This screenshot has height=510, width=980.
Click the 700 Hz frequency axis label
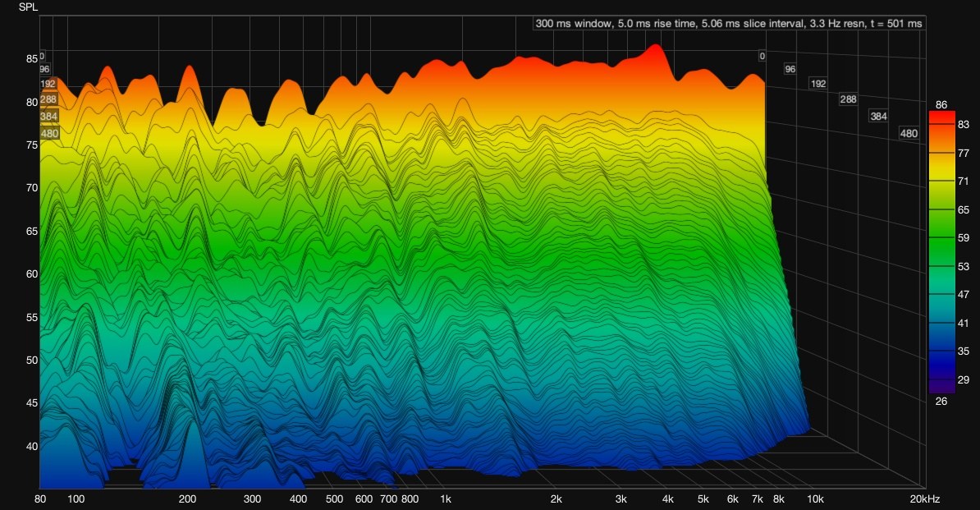[389, 499]
